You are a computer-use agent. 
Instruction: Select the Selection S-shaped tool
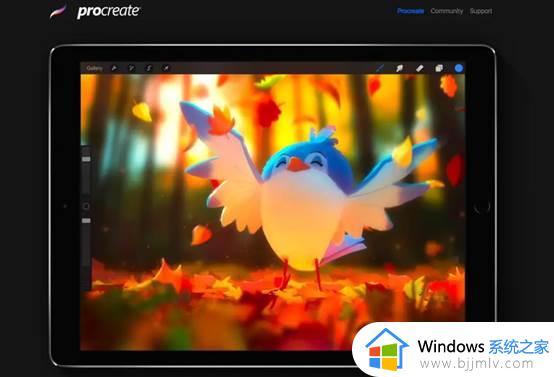tap(149, 68)
